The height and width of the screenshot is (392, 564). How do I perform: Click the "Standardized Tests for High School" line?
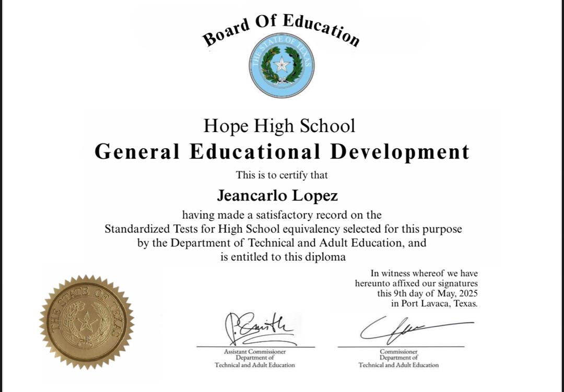(x=283, y=229)
